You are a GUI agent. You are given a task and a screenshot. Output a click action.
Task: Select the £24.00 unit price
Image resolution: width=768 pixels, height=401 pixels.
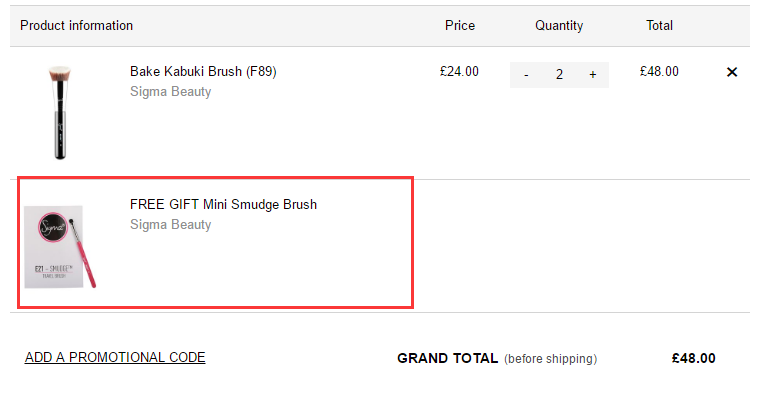coord(459,71)
